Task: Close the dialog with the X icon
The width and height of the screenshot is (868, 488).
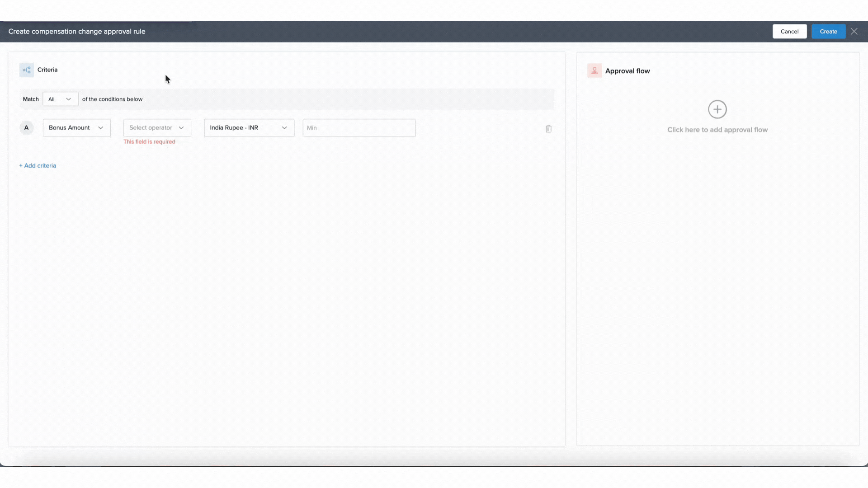Action: (x=854, y=32)
